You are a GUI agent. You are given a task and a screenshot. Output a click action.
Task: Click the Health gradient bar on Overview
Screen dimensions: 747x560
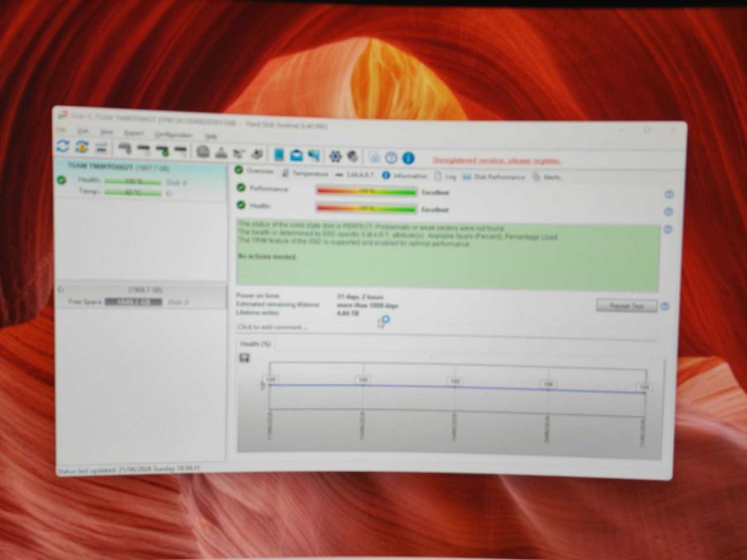click(367, 209)
